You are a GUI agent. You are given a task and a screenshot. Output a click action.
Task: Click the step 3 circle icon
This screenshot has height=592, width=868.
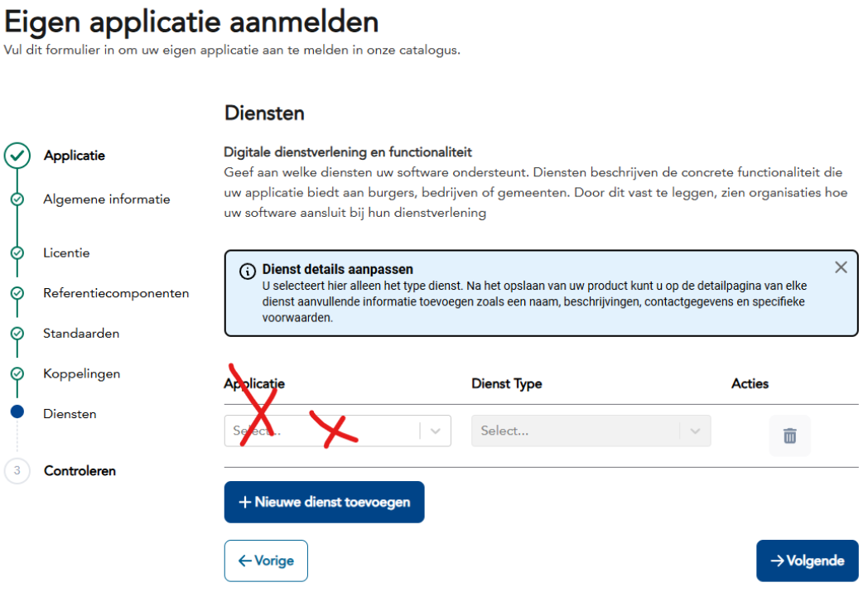pos(17,470)
